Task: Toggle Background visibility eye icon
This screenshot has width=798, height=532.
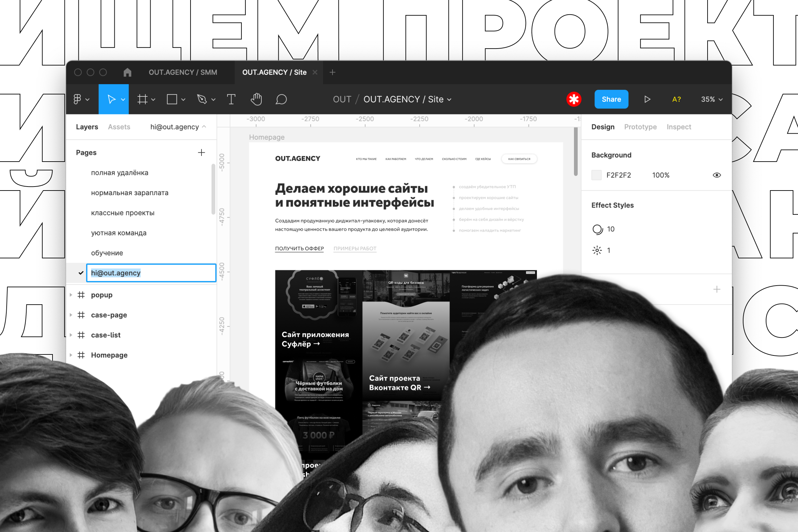Action: click(717, 175)
